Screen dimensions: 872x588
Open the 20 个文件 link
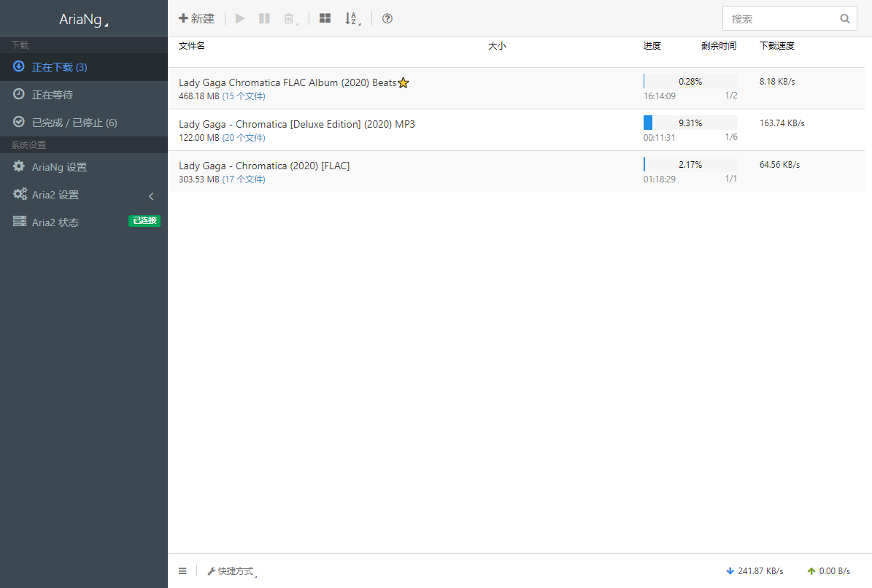(244, 138)
